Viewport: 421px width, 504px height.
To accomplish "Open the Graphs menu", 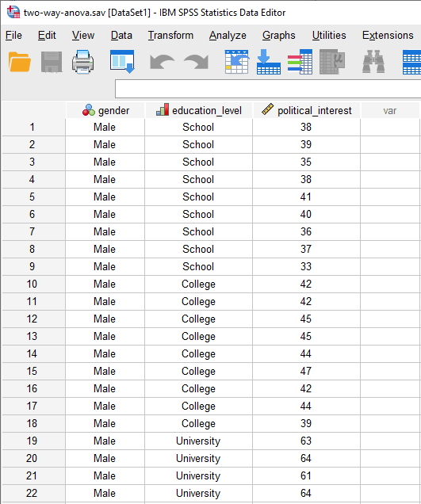I will (278, 35).
